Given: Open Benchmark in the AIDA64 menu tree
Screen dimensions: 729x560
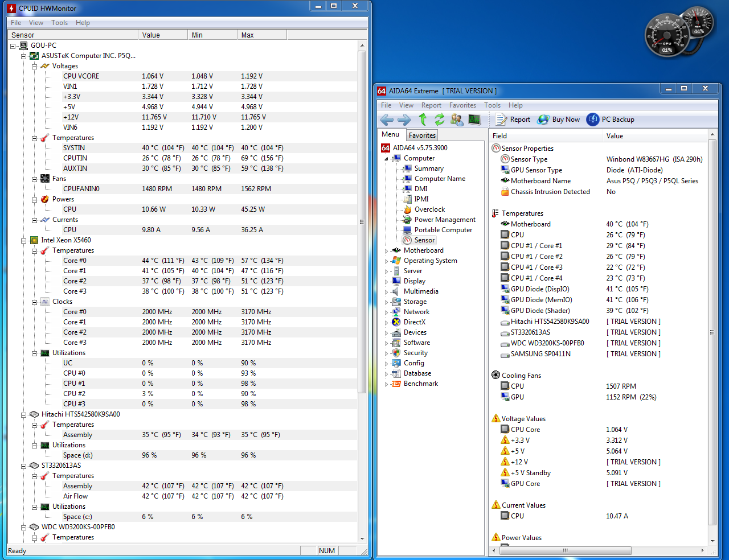Looking at the screenshot, I should click(420, 384).
